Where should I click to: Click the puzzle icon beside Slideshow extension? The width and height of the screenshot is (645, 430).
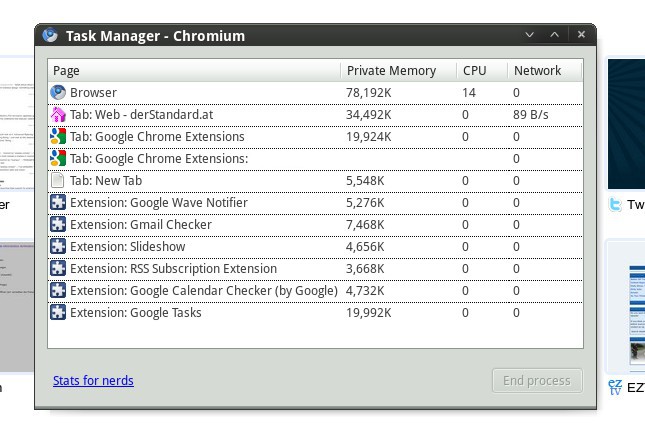click(58, 247)
